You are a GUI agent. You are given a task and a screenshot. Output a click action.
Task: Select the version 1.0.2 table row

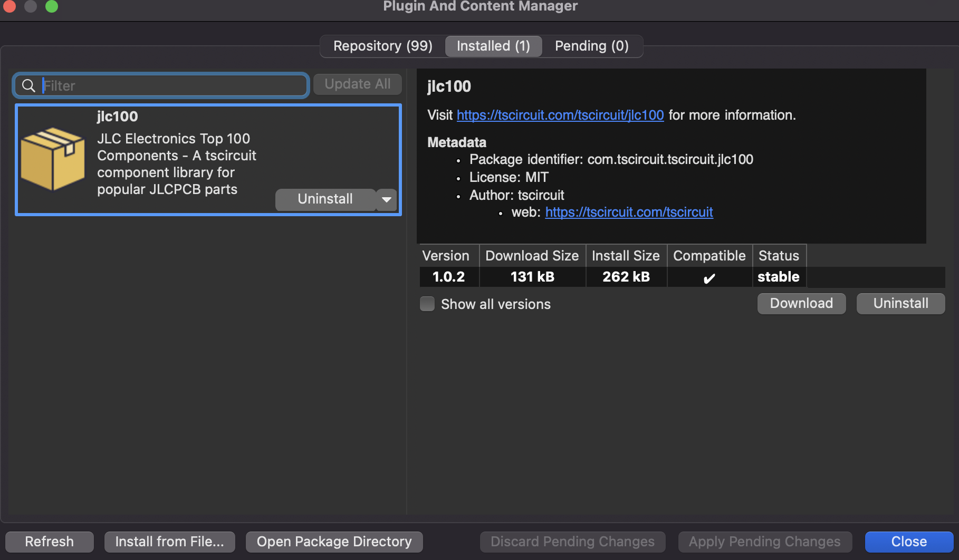pos(449,277)
